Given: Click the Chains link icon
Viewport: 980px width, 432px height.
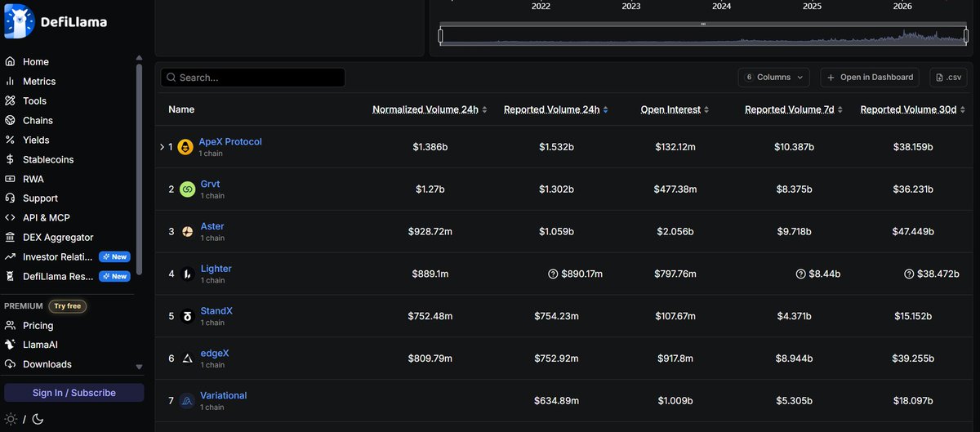Looking at the screenshot, I should click(11, 121).
